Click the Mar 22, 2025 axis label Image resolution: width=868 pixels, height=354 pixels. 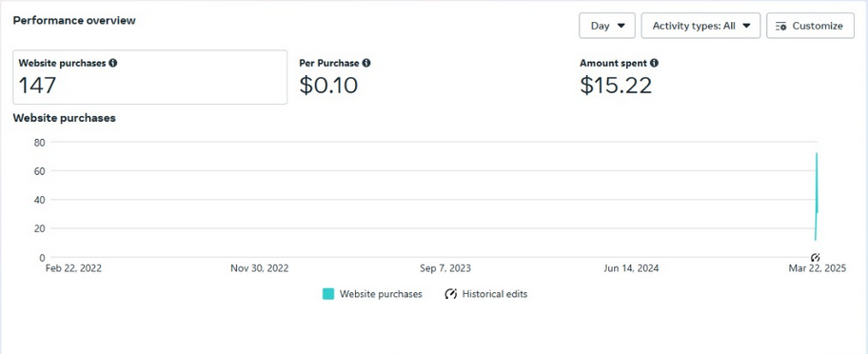pyautogui.click(x=817, y=268)
